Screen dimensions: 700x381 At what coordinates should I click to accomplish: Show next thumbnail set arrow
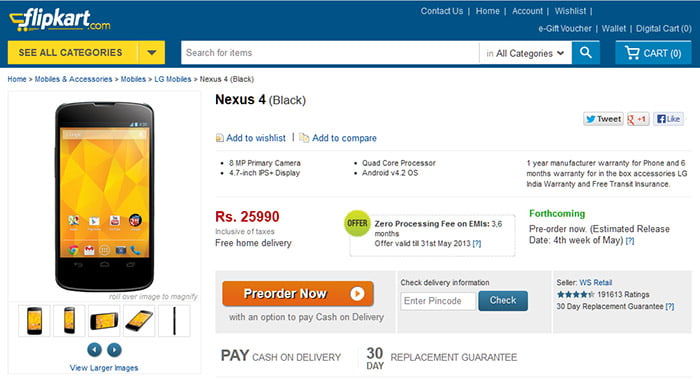coord(114,349)
